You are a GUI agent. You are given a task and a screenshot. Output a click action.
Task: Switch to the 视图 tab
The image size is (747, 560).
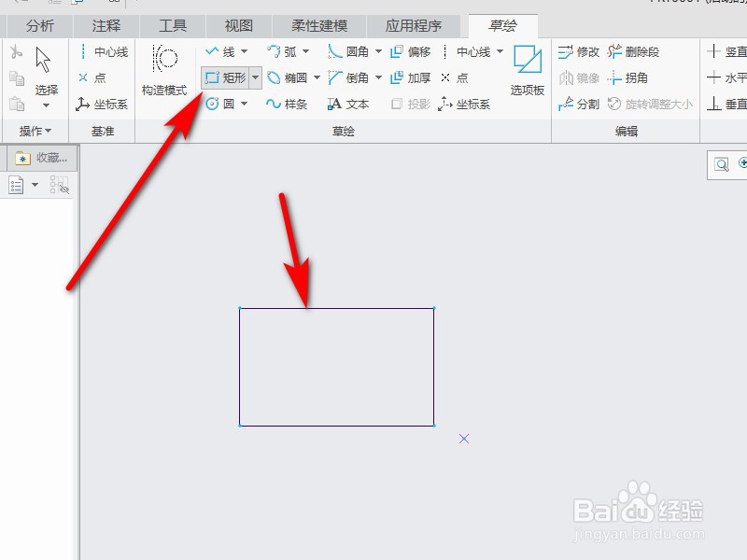239,26
